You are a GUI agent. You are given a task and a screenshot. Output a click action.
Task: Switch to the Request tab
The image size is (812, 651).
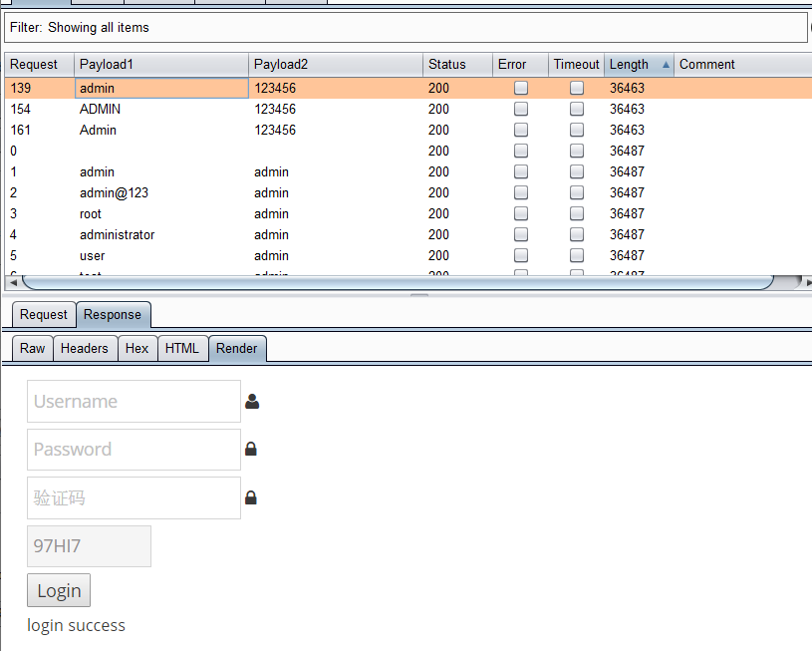[44, 315]
